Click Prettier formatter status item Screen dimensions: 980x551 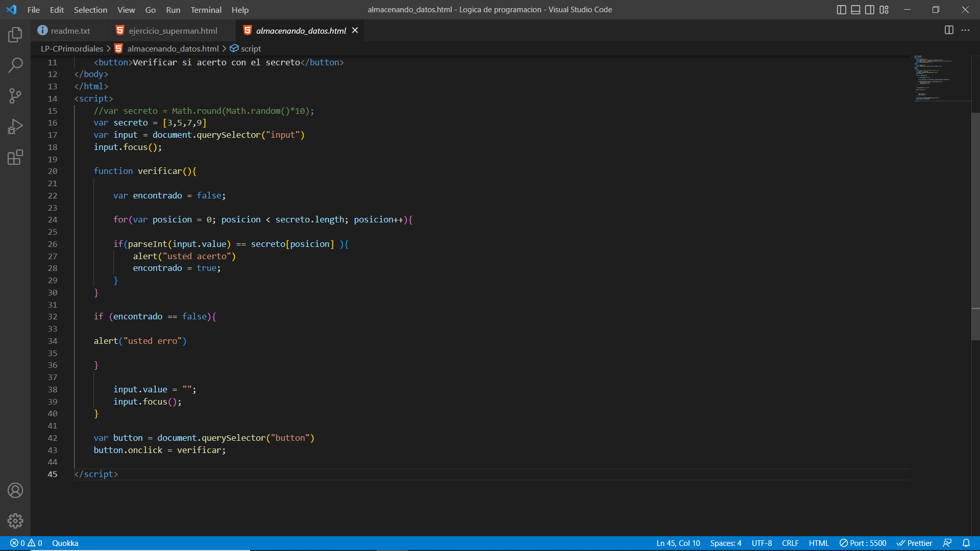(x=914, y=543)
